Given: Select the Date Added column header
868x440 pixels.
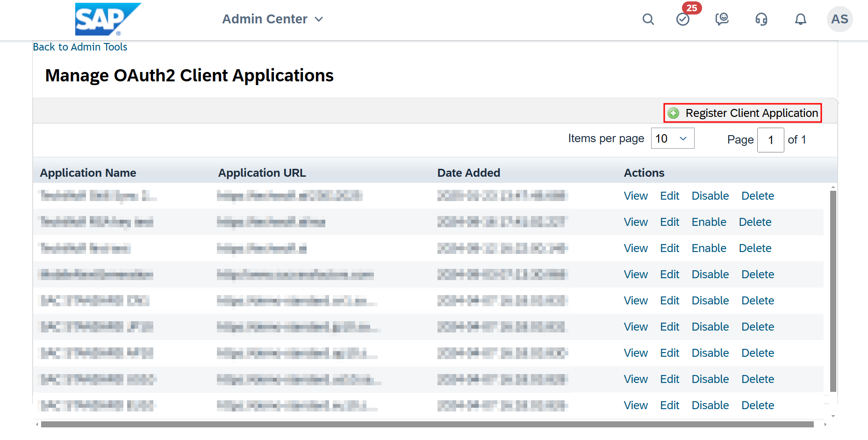Looking at the screenshot, I should point(469,173).
